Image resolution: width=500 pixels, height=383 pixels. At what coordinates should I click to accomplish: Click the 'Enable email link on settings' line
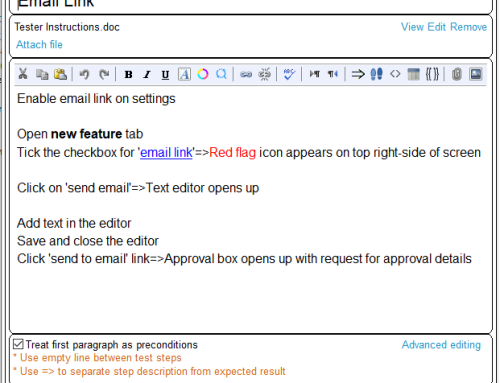click(x=96, y=99)
